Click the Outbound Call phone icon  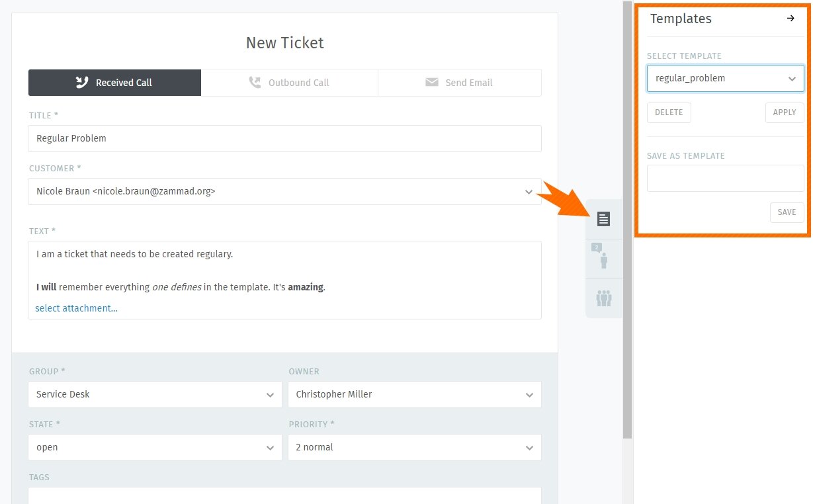(x=255, y=82)
